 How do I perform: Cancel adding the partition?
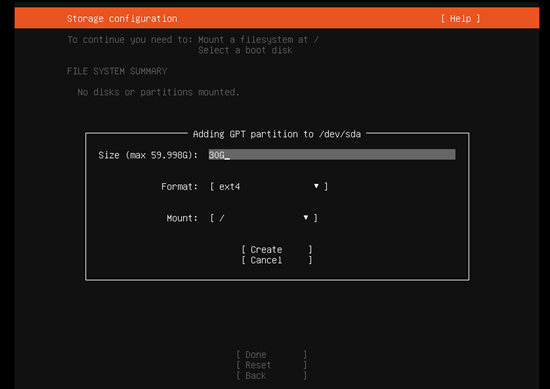tap(276, 260)
